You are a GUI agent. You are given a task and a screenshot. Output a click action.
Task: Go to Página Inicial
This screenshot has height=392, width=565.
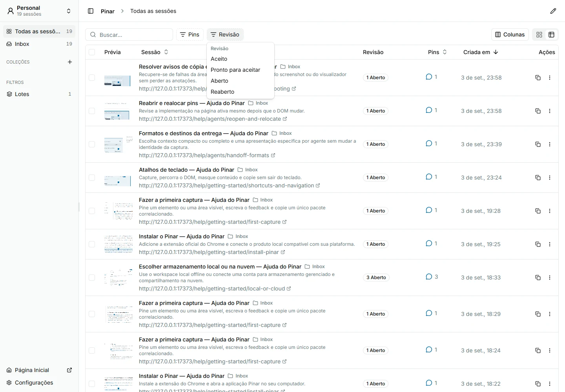point(32,370)
